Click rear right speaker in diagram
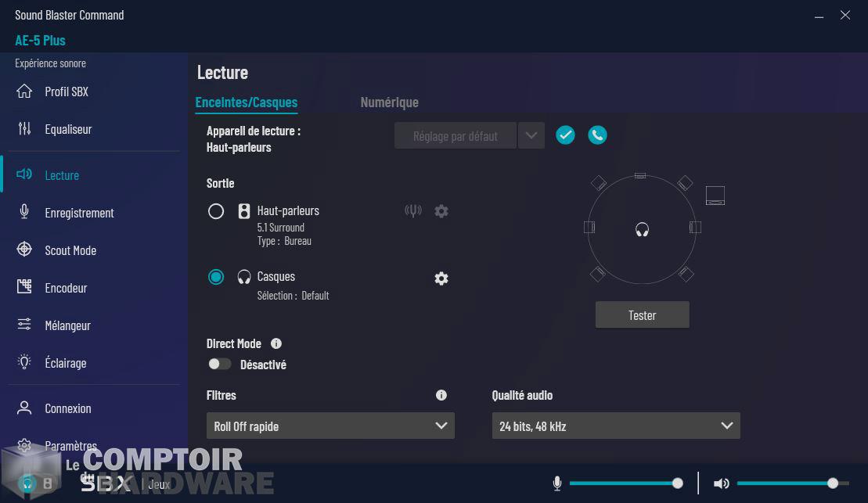The height and width of the screenshot is (503, 868). coord(686,273)
